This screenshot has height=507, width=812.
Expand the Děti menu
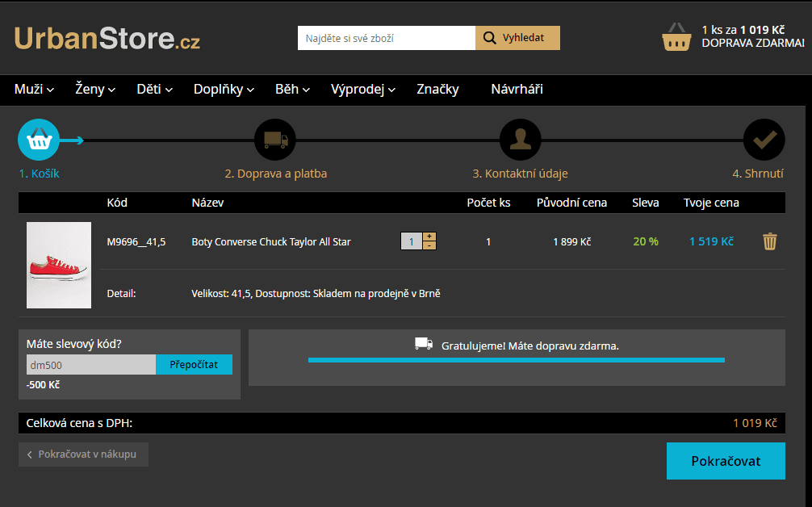(x=154, y=89)
